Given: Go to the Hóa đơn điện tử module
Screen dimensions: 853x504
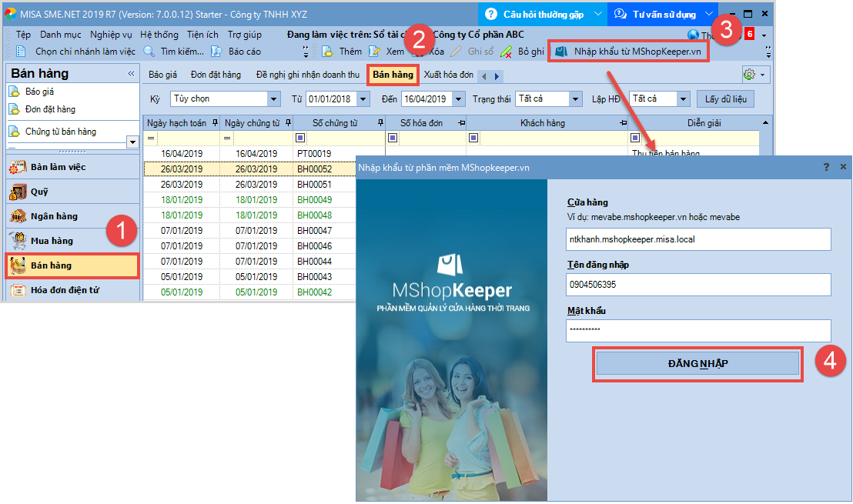Looking at the screenshot, I should click(73, 290).
